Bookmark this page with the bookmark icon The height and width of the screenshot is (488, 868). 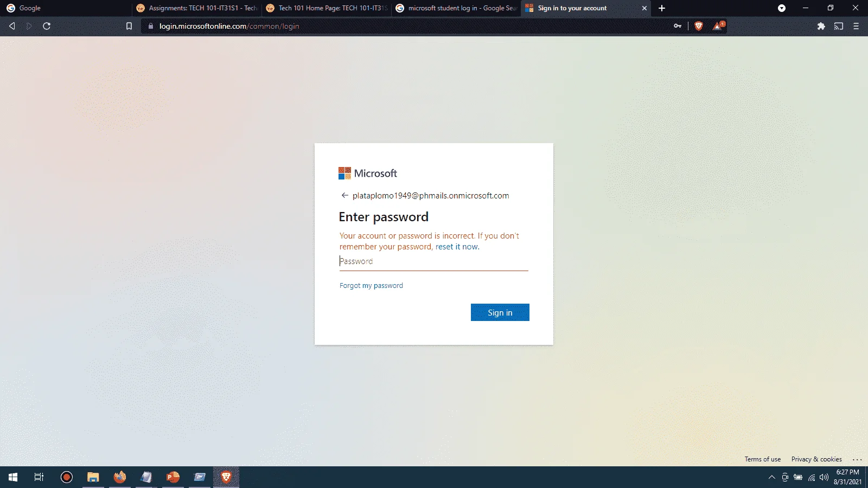click(x=129, y=26)
